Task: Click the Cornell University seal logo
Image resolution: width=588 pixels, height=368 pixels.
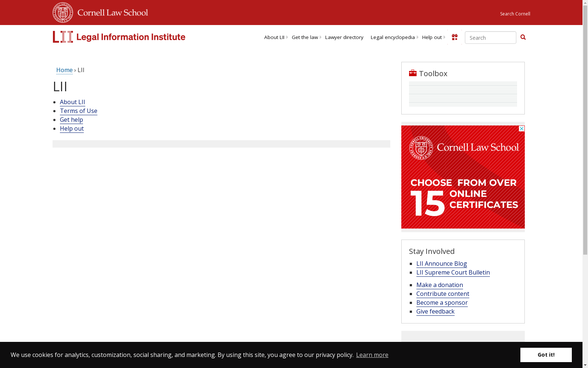Action: [63, 13]
